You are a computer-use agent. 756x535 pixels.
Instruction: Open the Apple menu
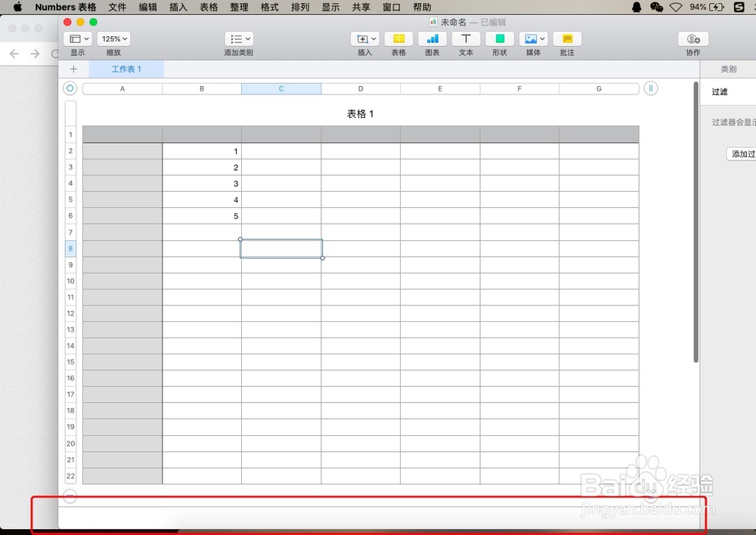coord(18,7)
